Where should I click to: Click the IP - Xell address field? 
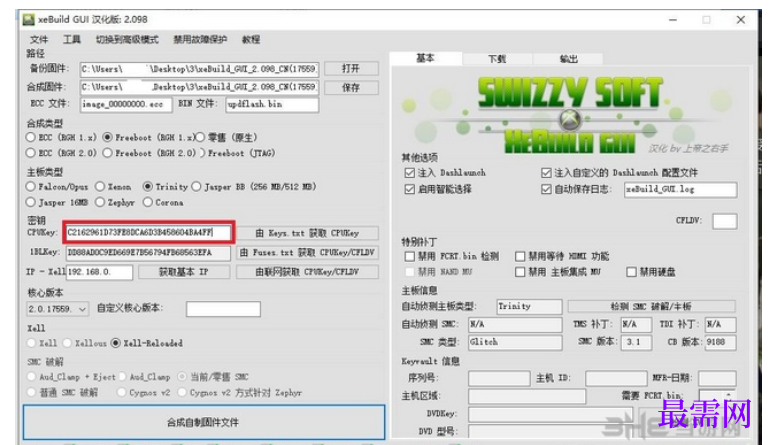coord(99,272)
